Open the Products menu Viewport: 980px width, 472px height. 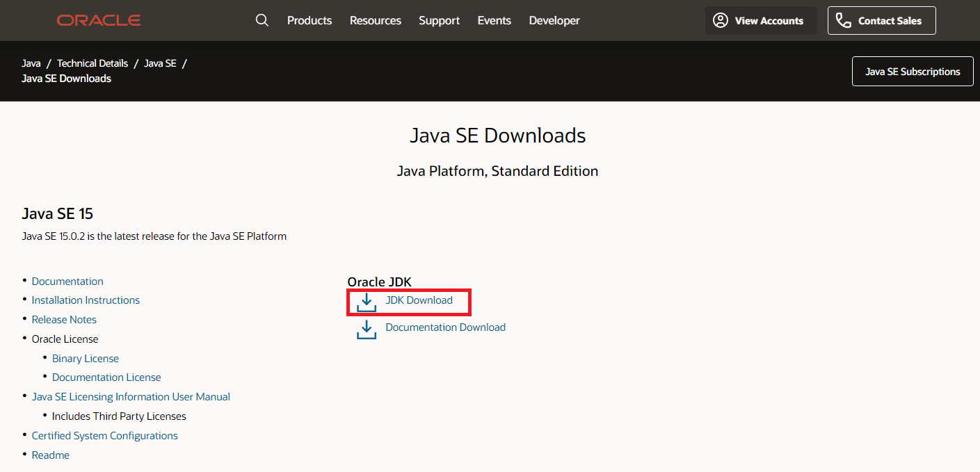(310, 21)
